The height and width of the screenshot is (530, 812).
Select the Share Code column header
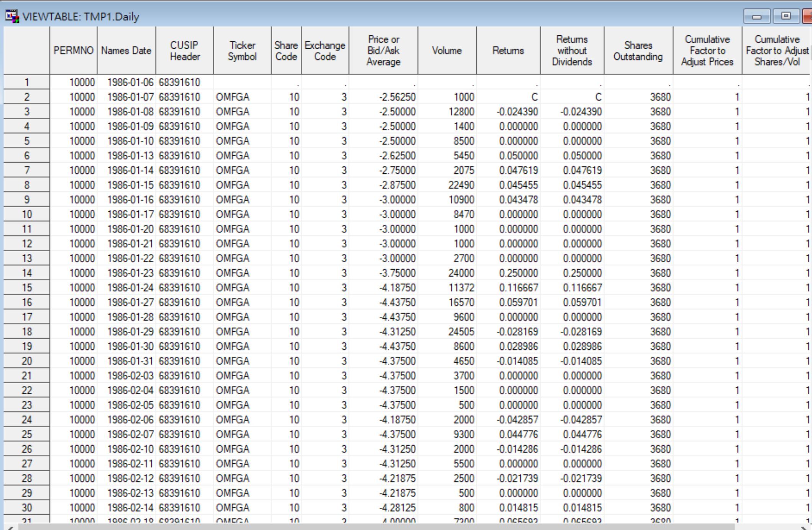[x=285, y=50]
